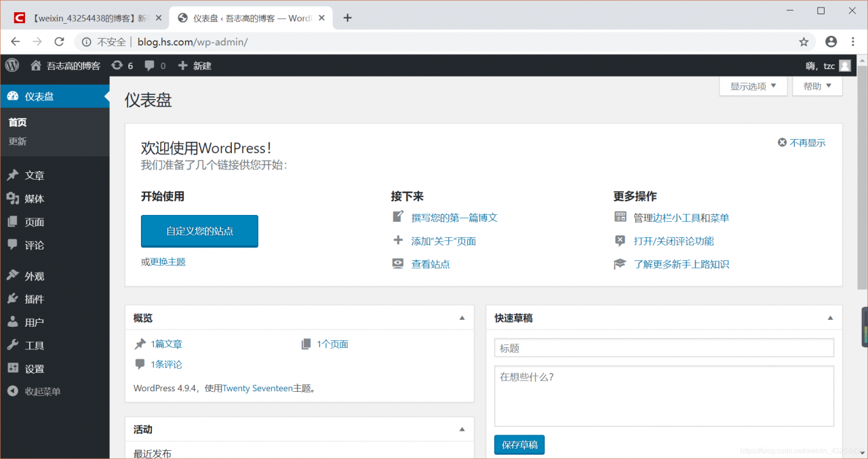Open the updates icon showing 6
868x459 pixels.
(x=117, y=65)
